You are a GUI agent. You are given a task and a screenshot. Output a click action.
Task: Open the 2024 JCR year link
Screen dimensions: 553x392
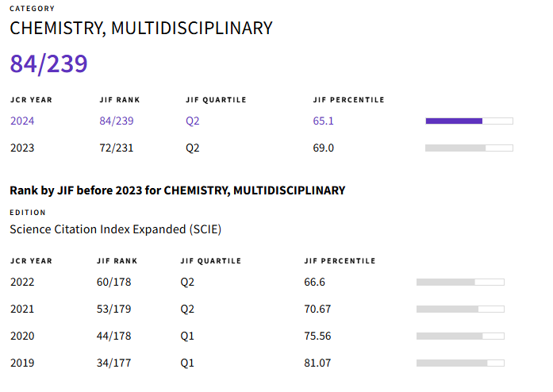[22, 121]
